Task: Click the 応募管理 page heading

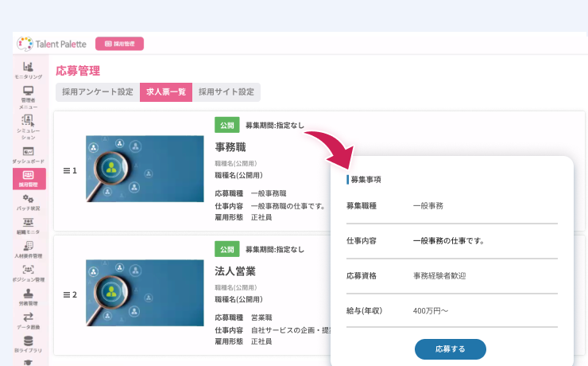Action: [78, 71]
